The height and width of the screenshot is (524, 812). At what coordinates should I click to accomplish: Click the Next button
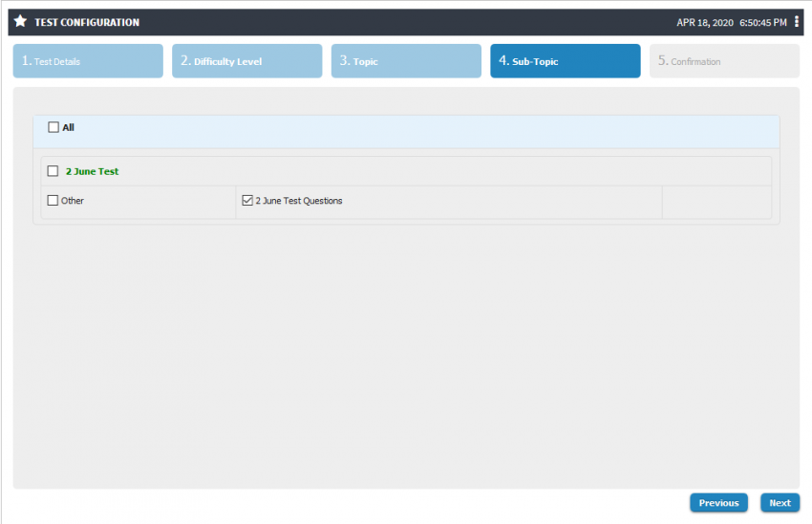pos(780,503)
